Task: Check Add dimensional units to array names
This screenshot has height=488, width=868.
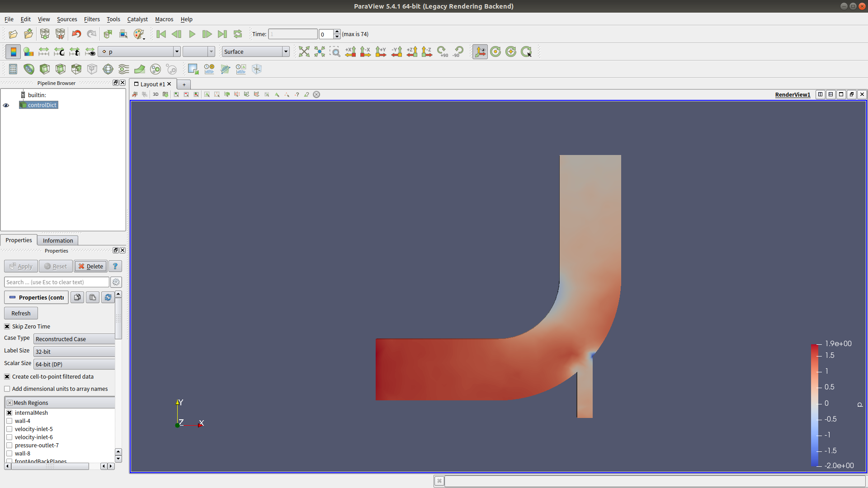Action: (7, 389)
